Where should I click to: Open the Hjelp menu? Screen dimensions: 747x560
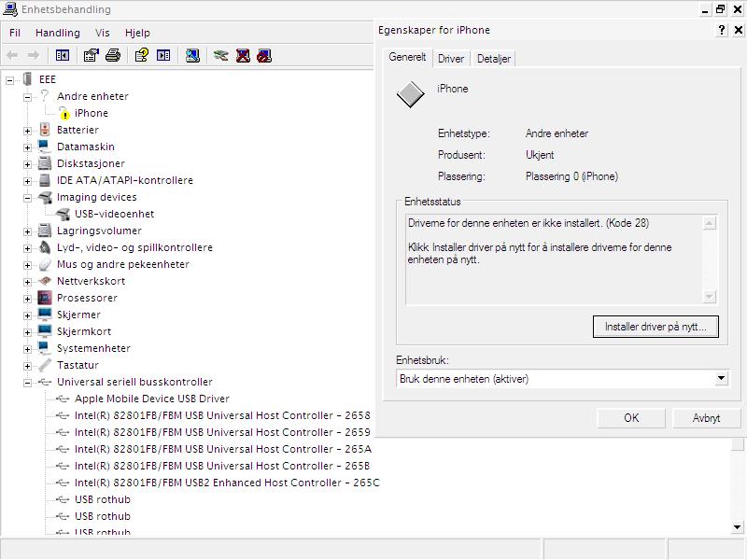pos(137,33)
